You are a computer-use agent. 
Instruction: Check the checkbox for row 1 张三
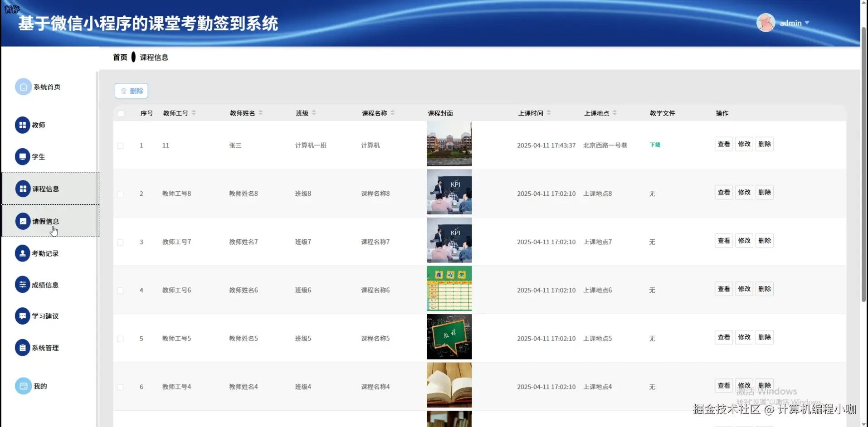tap(120, 146)
